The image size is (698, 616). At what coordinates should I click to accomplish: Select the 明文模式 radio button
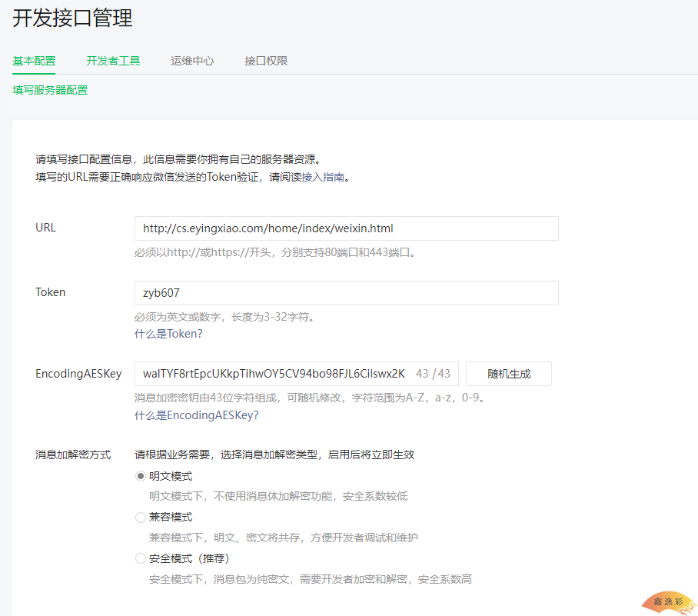pos(141,476)
